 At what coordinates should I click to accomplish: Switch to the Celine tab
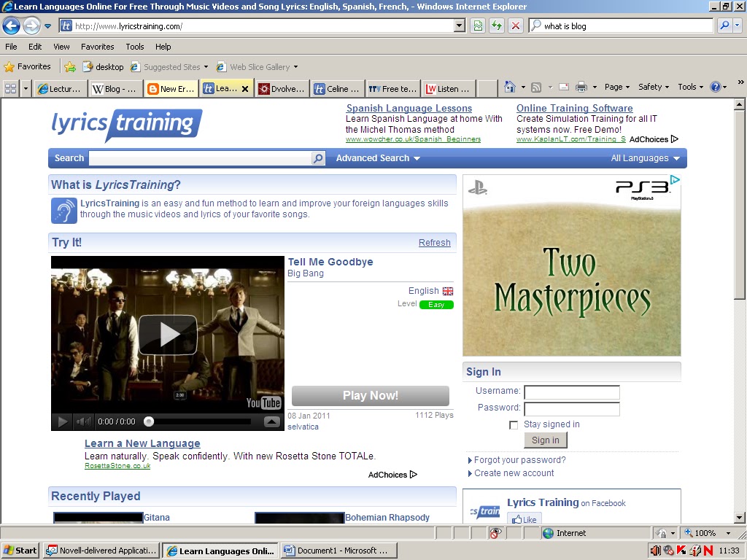pos(338,88)
